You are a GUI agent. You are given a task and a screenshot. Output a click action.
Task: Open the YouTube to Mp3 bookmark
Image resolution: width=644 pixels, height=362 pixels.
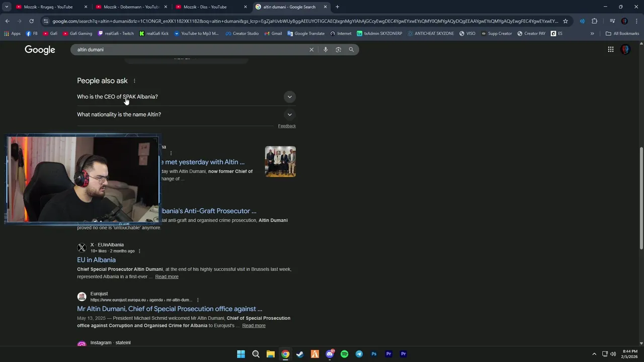coord(196,34)
